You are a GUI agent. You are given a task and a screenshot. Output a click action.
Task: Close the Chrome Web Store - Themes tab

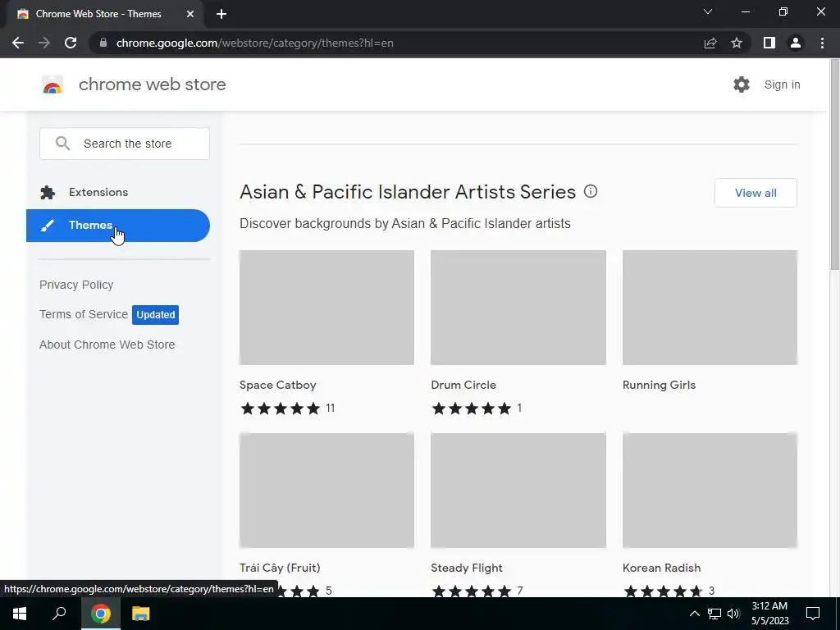tap(190, 14)
